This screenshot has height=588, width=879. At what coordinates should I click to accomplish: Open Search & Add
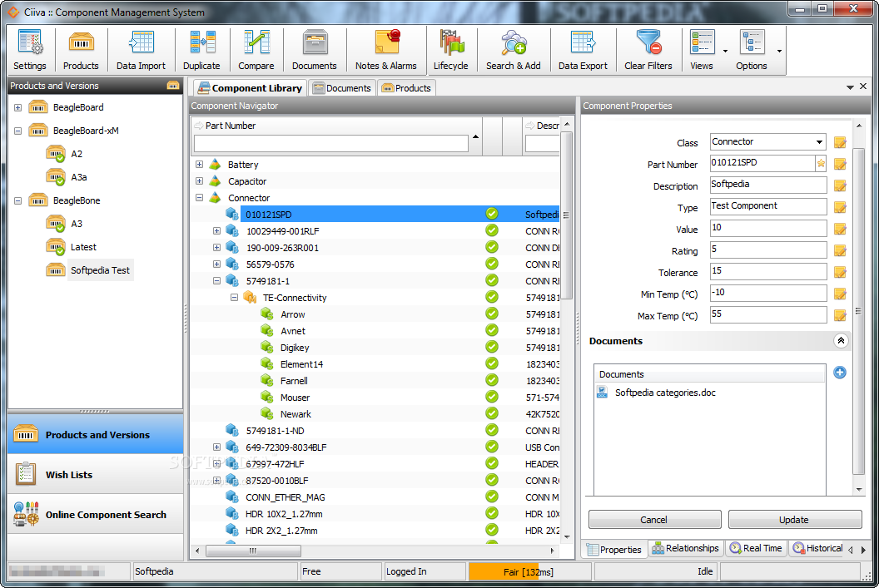(513, 51)
